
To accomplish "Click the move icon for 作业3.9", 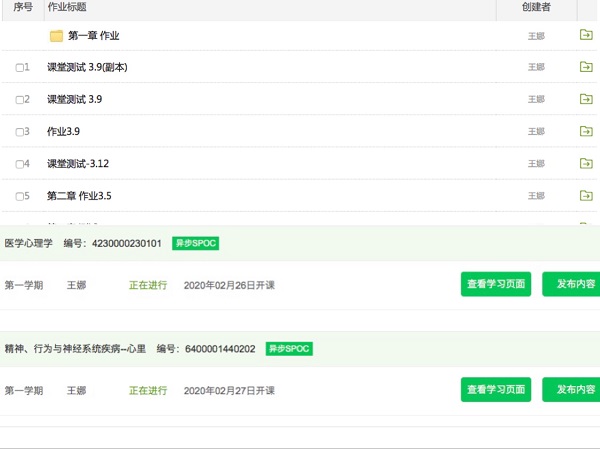I will pyautogui.click(x=586, y=132).
